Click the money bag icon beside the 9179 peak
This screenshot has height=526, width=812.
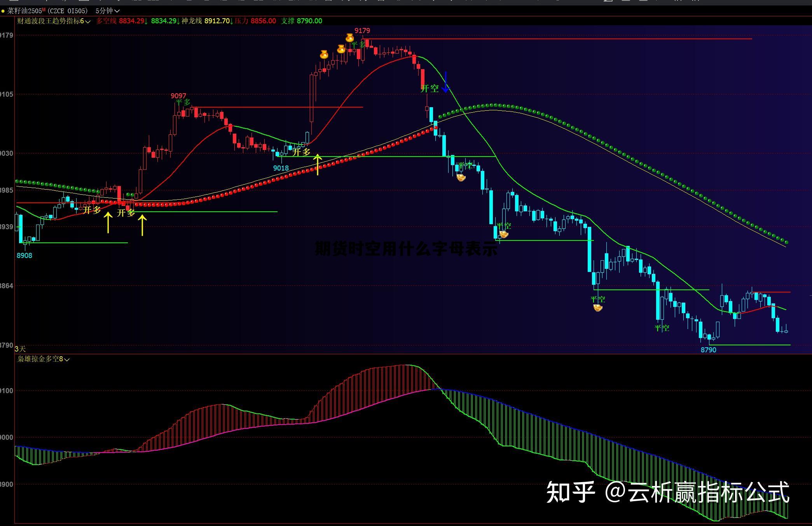click(x=350, y=38)
